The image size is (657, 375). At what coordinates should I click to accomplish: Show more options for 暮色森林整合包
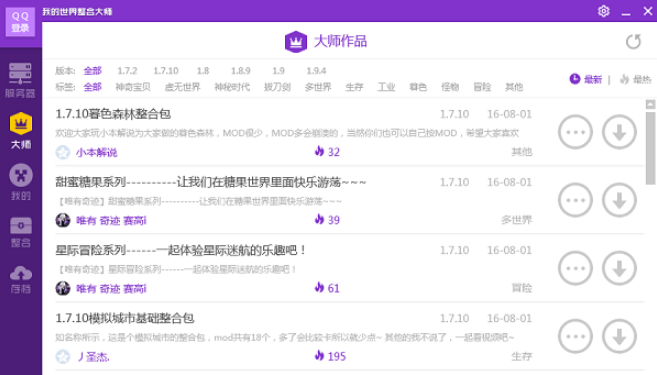point(575,132)
